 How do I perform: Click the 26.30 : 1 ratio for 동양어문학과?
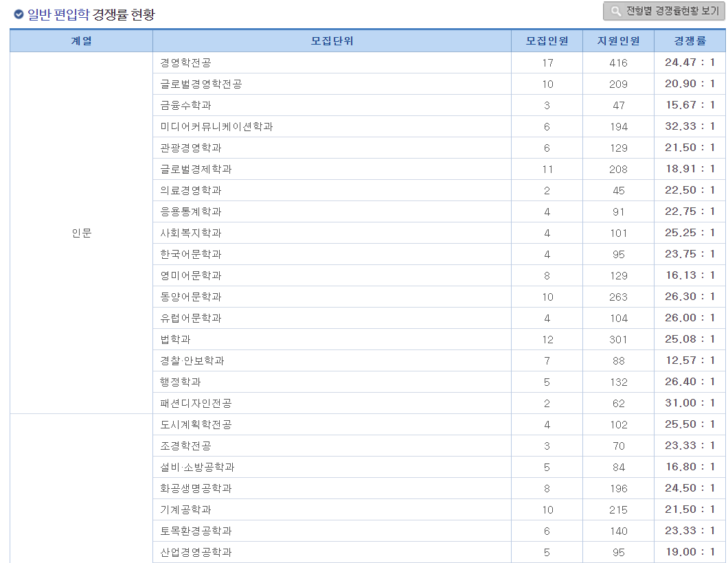coord(690,297)
